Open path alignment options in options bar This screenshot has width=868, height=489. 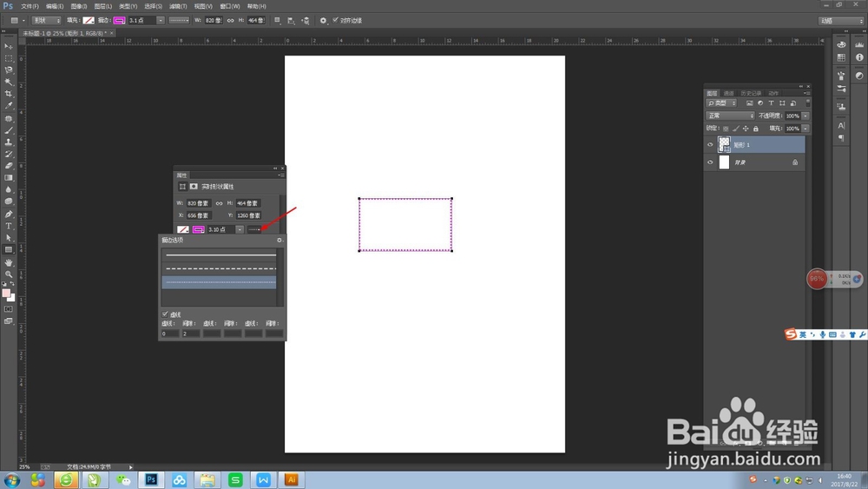291,21
